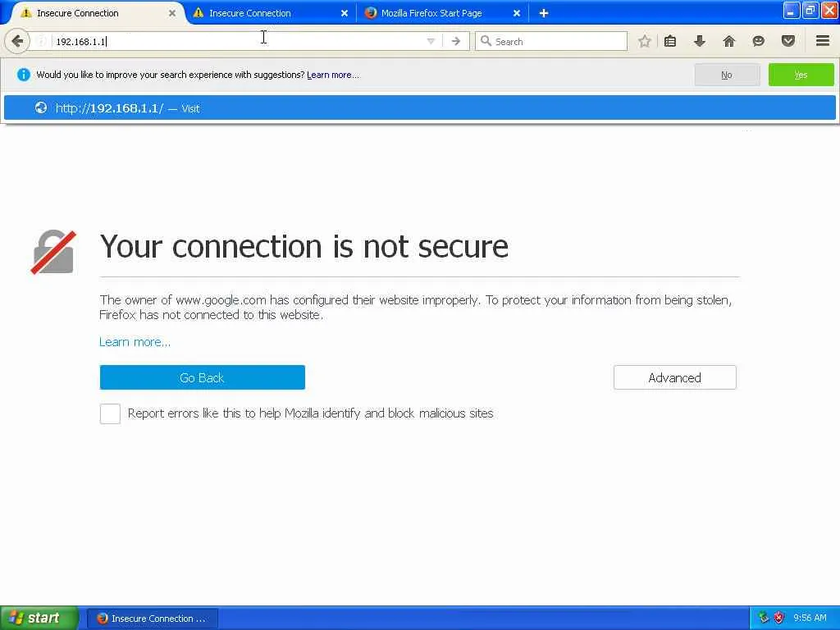Switch to second Insecure Connection tab
Screen dimensions: 840x630
click(x=271, y=13)
